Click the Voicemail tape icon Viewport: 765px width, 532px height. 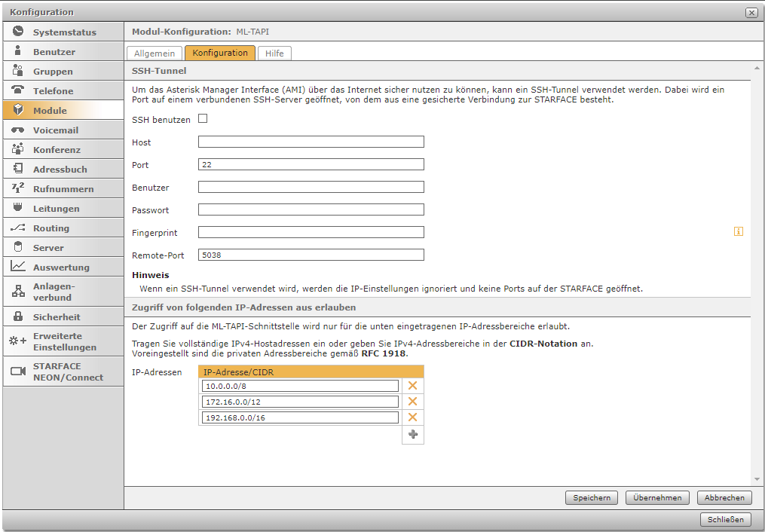18,130
